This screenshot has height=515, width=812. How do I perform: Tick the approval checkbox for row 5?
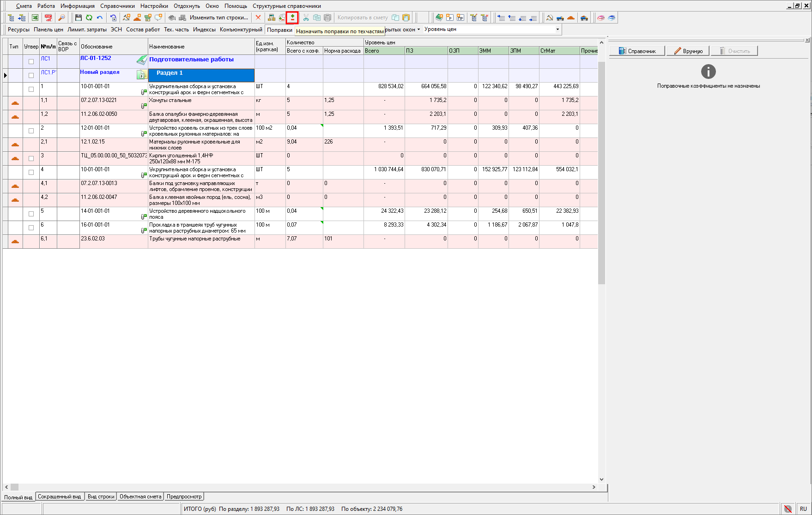pyautogui.click(x=31, y=214)
